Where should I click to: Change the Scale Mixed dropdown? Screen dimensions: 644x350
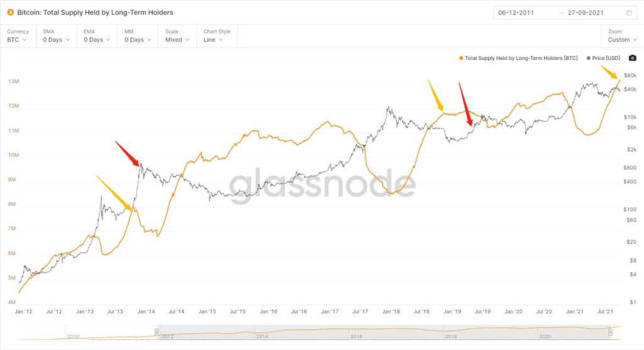(177, 40)
